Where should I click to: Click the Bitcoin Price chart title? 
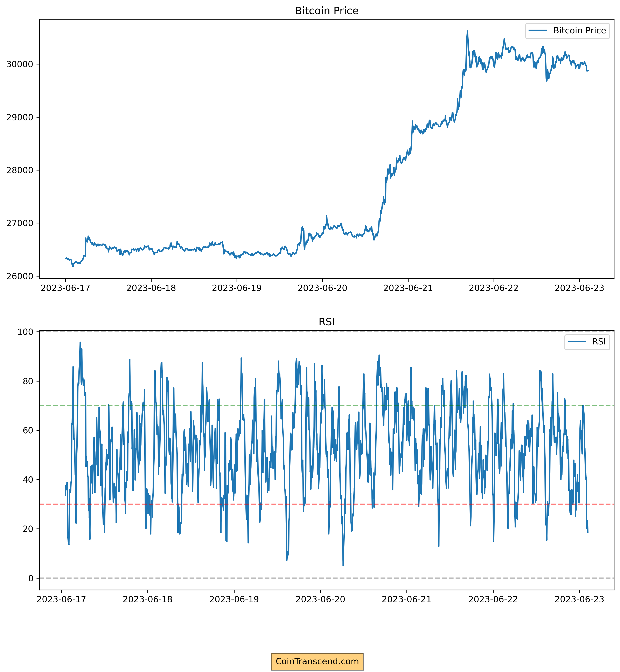[x=326, y=11]
